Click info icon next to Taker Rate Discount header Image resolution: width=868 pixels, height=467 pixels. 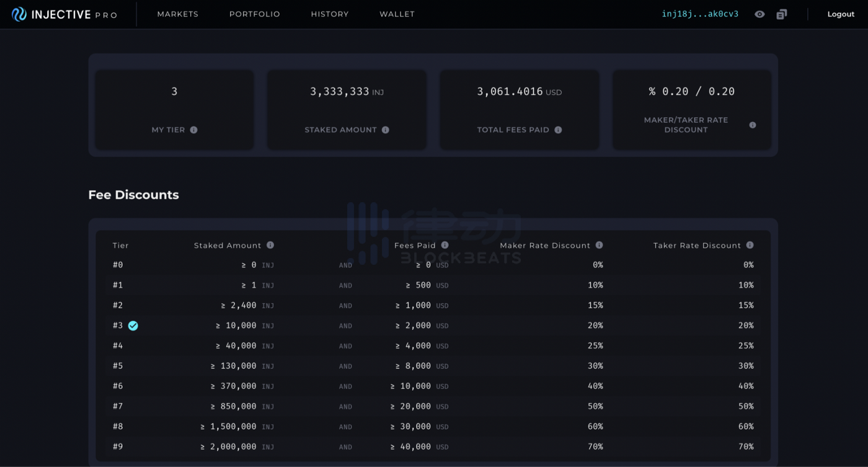point(750,245)
